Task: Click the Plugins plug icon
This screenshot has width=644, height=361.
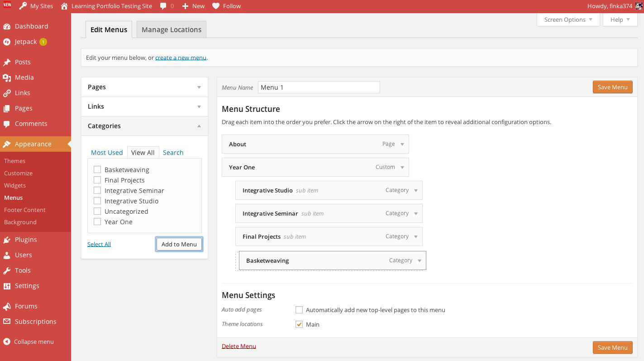Action: 7,240
